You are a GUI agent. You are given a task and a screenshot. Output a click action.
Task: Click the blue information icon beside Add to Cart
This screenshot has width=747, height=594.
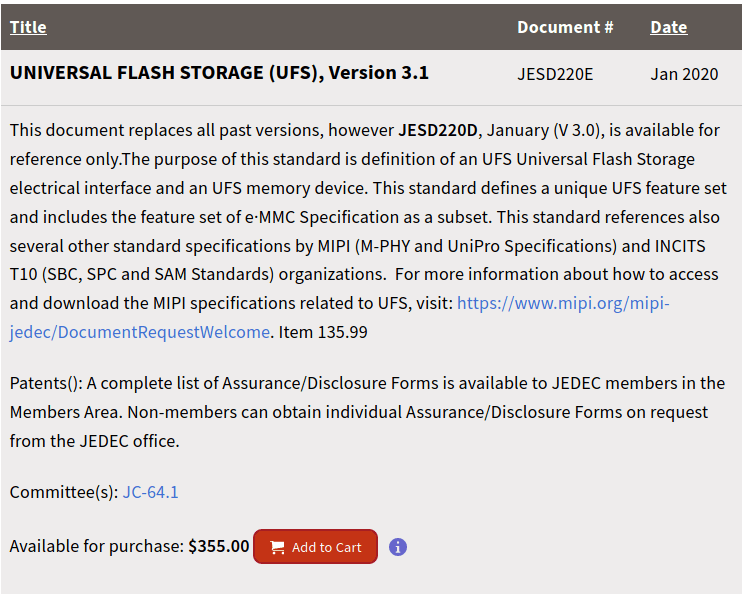398,547
